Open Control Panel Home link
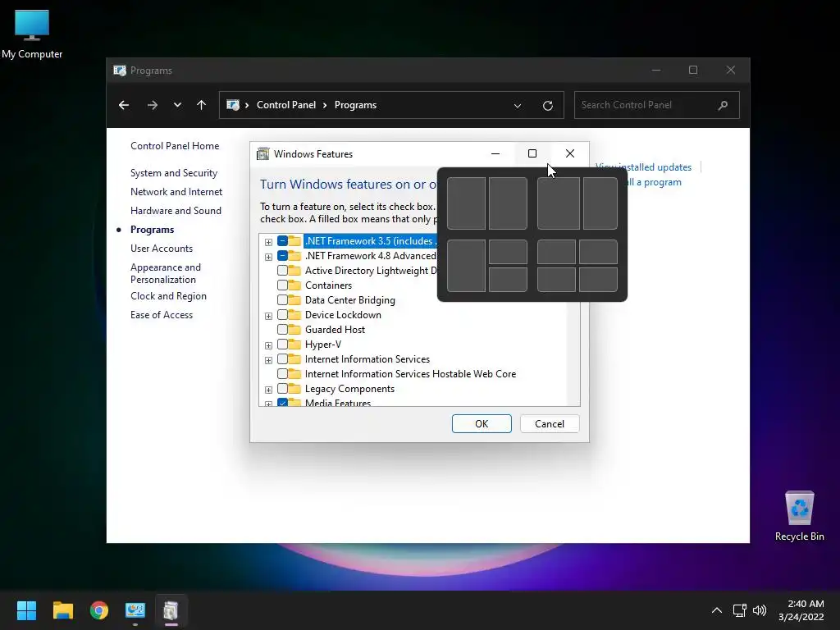 pos(175,146)
